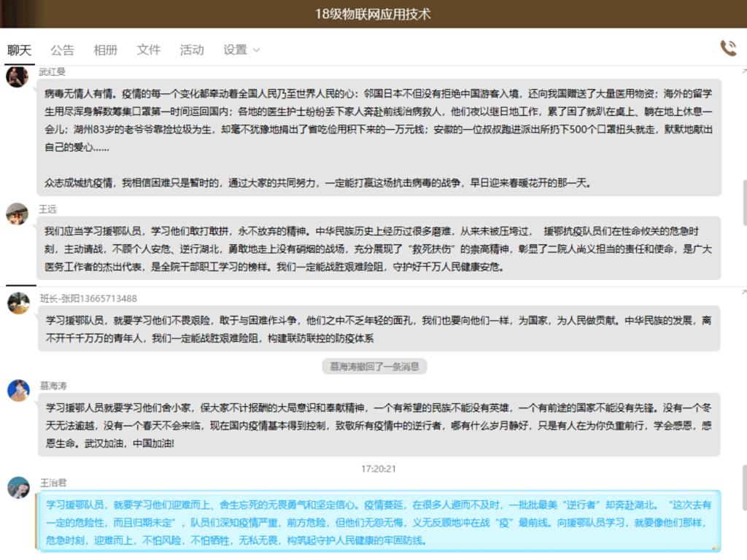Click the second pop-out arrow icon

pos(743,292)
